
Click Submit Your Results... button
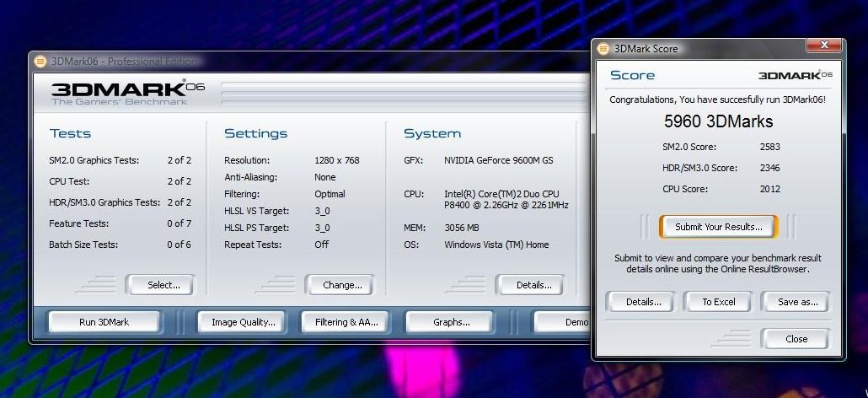[719, 227]
